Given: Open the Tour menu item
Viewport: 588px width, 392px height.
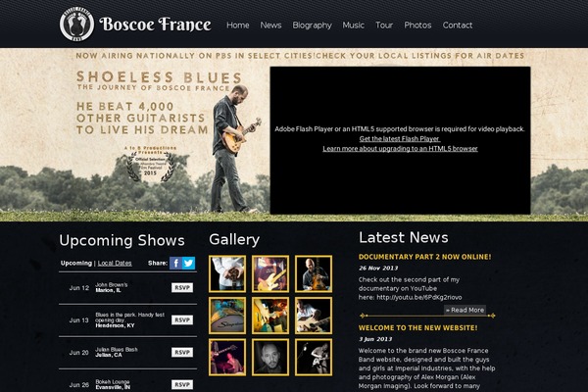Looking at the screenshot, I should 384,25.
